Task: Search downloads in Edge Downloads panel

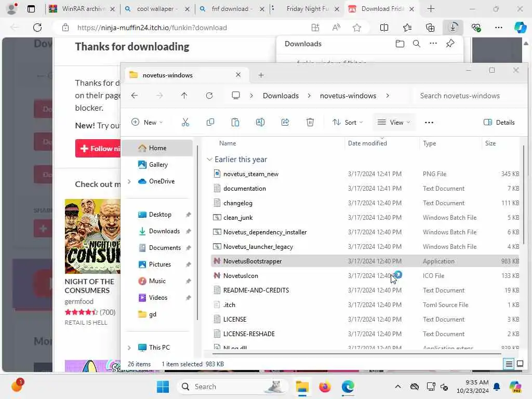Action: pos(417,44)
